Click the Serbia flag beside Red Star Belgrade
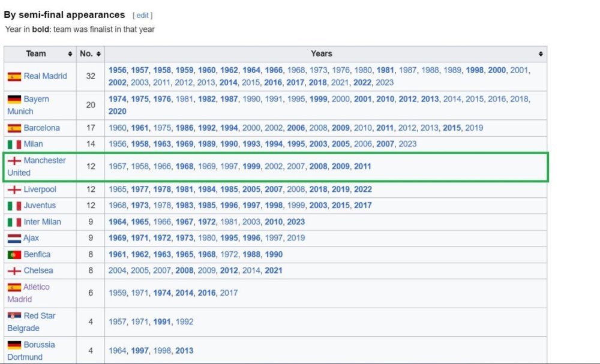 14,316
